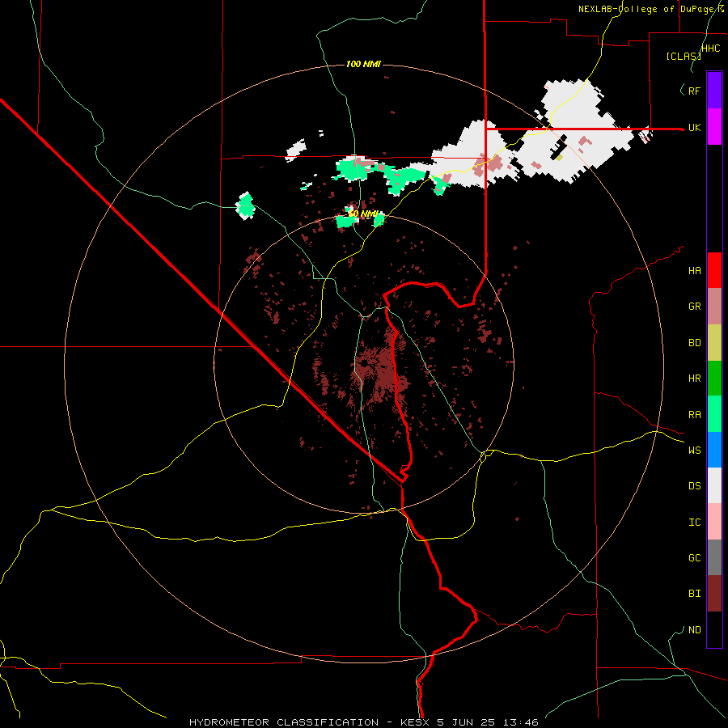Click the HA red legend swatch
The image size is (728, 728).
(714, 270)
